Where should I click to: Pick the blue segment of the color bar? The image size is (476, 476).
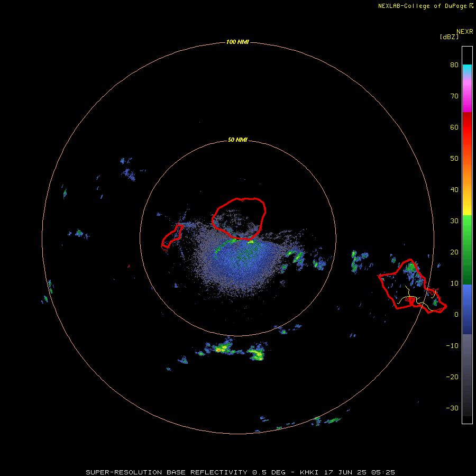click(467, 309)
